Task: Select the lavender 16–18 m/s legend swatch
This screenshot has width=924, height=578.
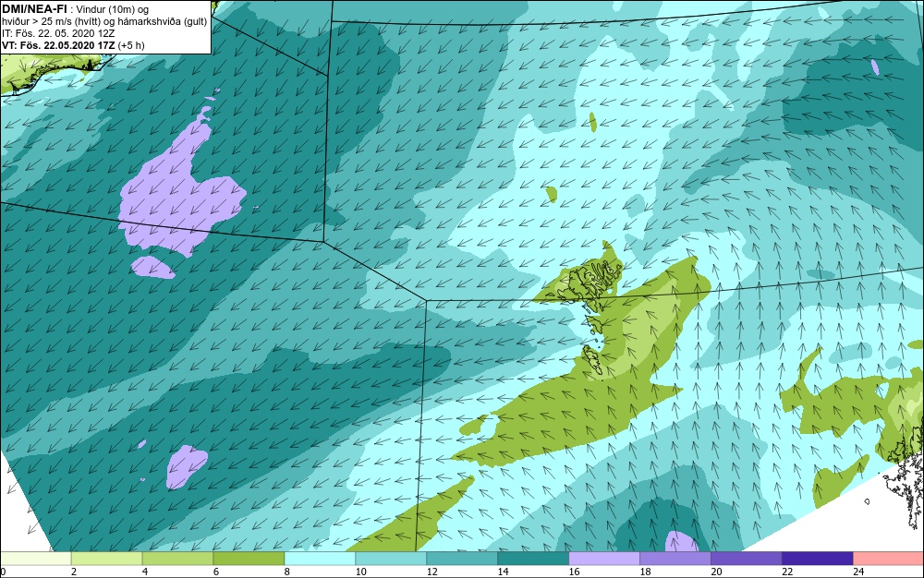Action: point(604,559)
